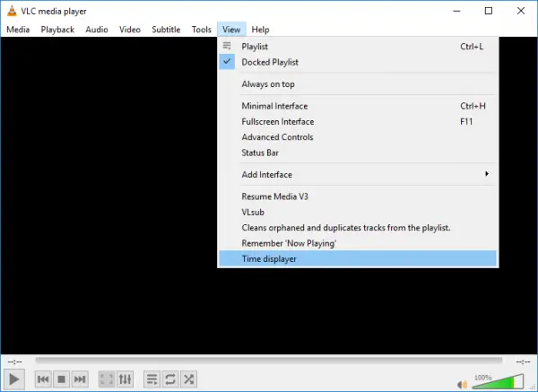This screenshot has height=392, width=538.
Task: Open the Media menu
Action: coord(18,30)
